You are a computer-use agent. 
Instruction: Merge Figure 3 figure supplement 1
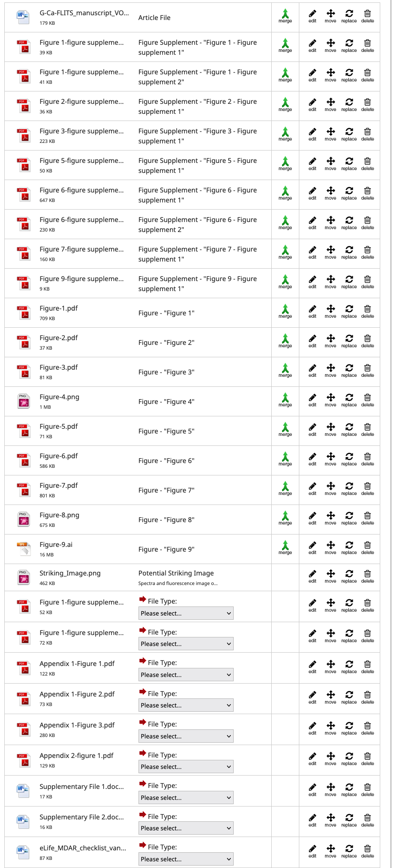[285, 133]
